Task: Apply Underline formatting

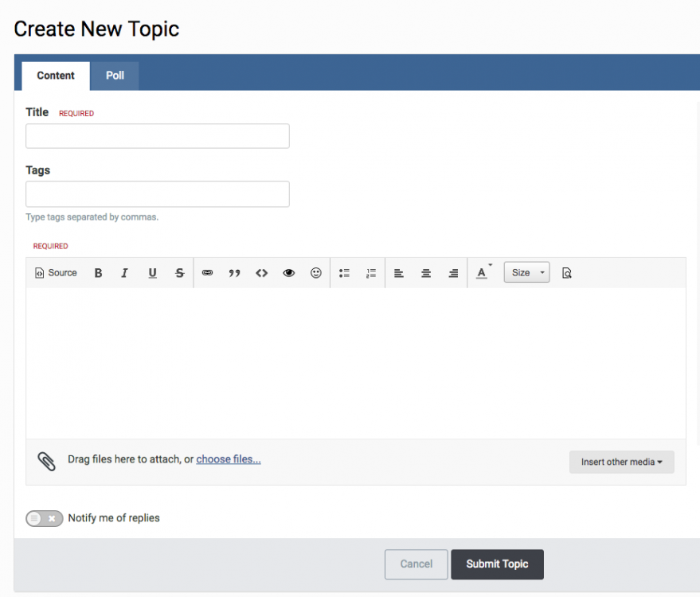Action: pyautogui.click(x=152, y=272)
